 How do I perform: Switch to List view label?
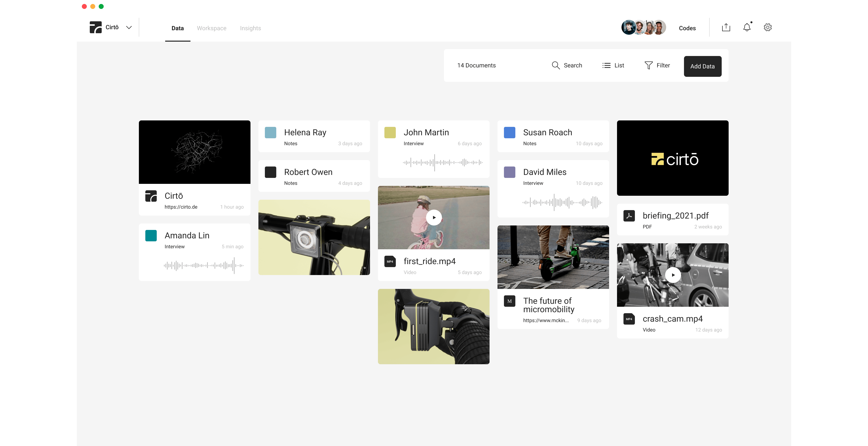coord(619,65)
